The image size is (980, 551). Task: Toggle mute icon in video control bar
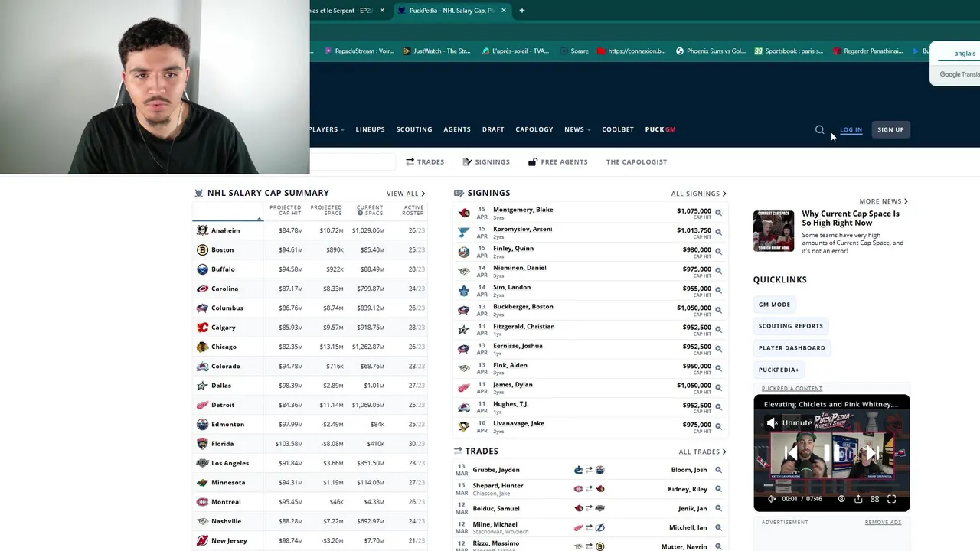[772, 499]
